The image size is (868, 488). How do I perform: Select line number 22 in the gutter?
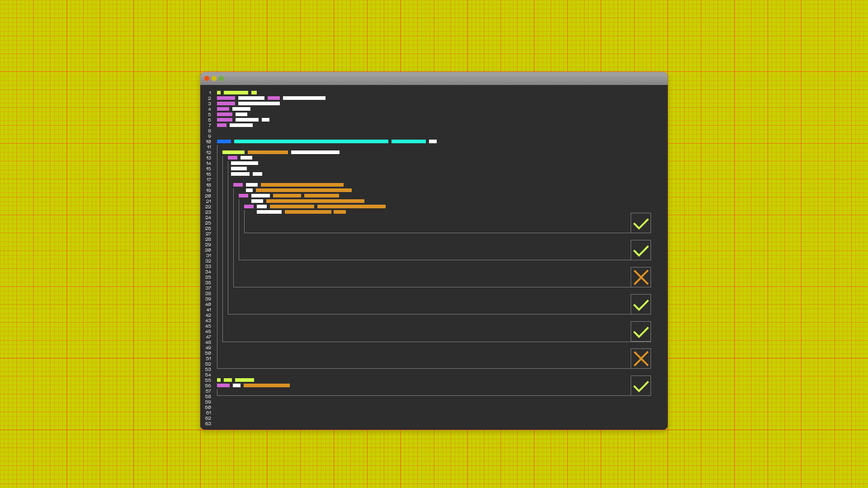(x=208, y=207)
